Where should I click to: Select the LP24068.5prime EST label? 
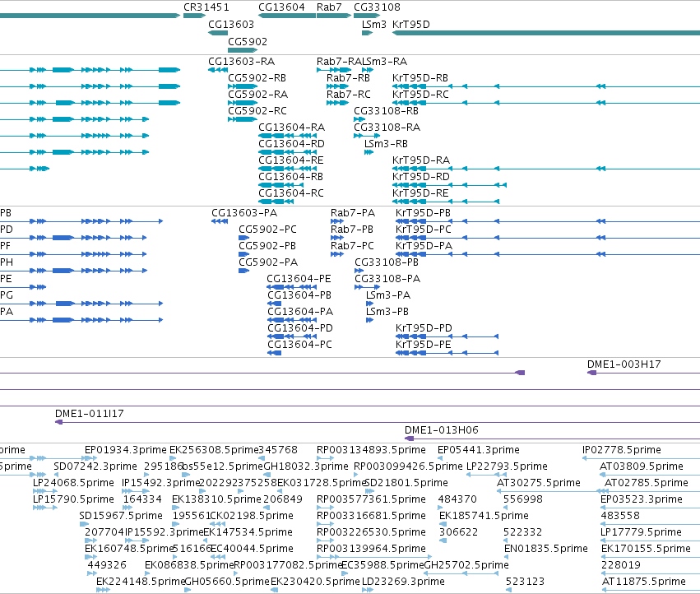tap(73, 482)
